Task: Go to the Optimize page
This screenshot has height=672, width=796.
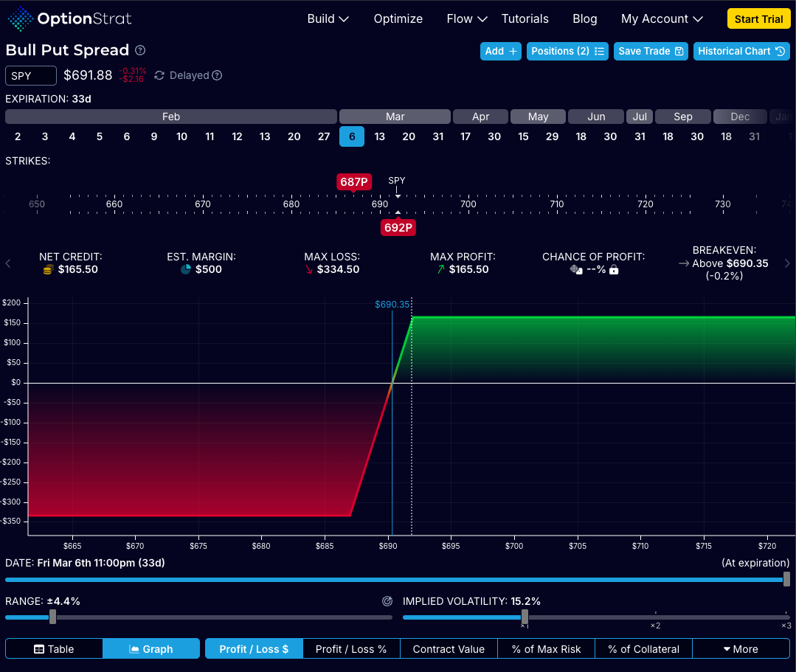Action: [x=398, y=18]
